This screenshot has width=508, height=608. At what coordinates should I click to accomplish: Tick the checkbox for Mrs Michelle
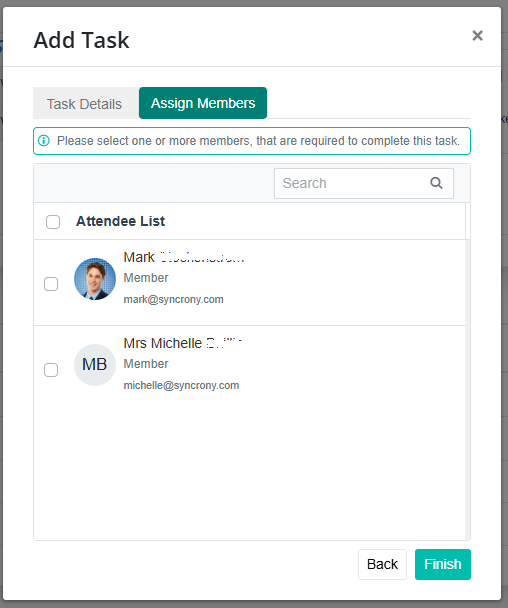tap(51, 370)
